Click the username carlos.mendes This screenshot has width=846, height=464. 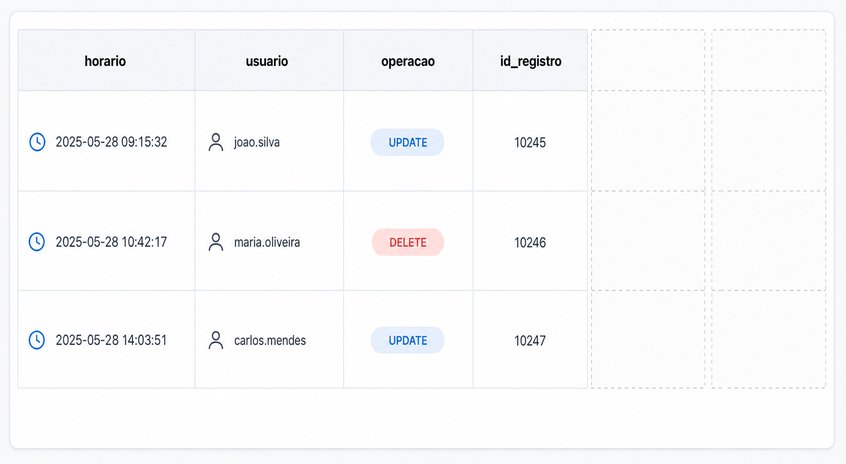pos(270,340)
